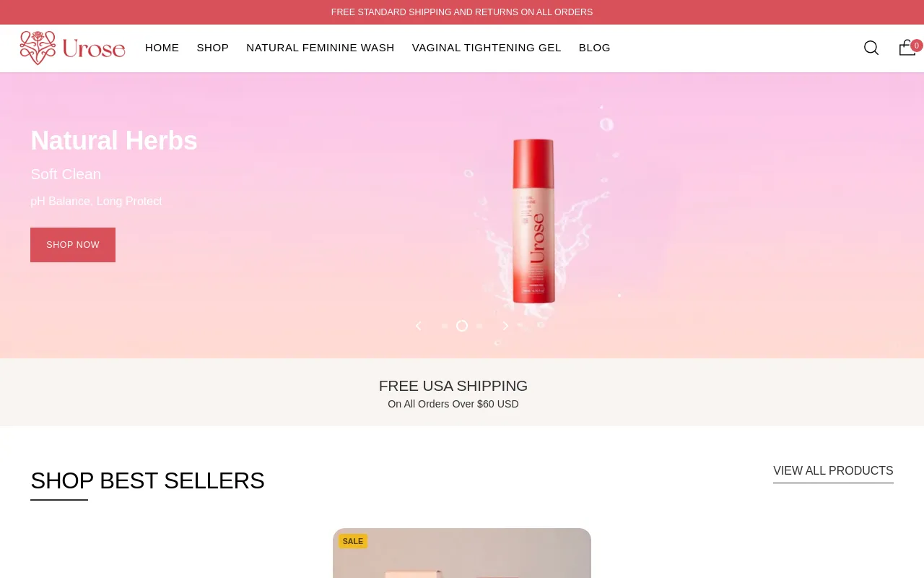Open the search magnifier icon
The width and height of the screenshot is (924, 578).
(x=871, y=48)
